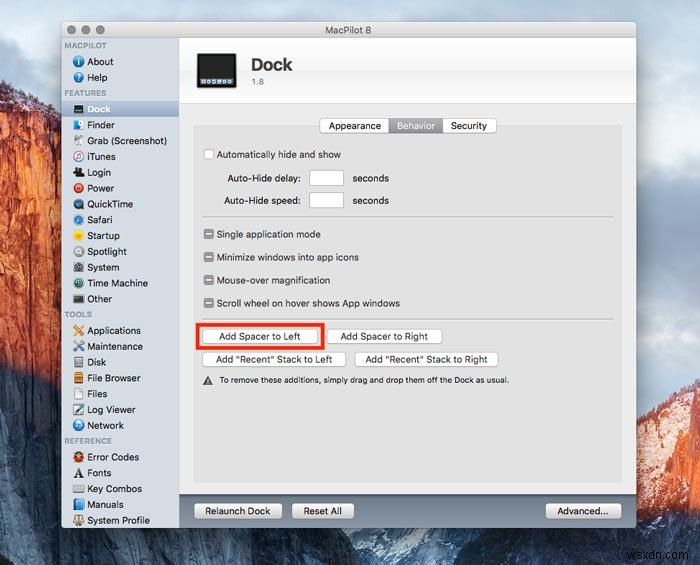The image size is (700, 565).
Task: Select the Spotlight magnifier icon
Action: [x=79, y=252]
